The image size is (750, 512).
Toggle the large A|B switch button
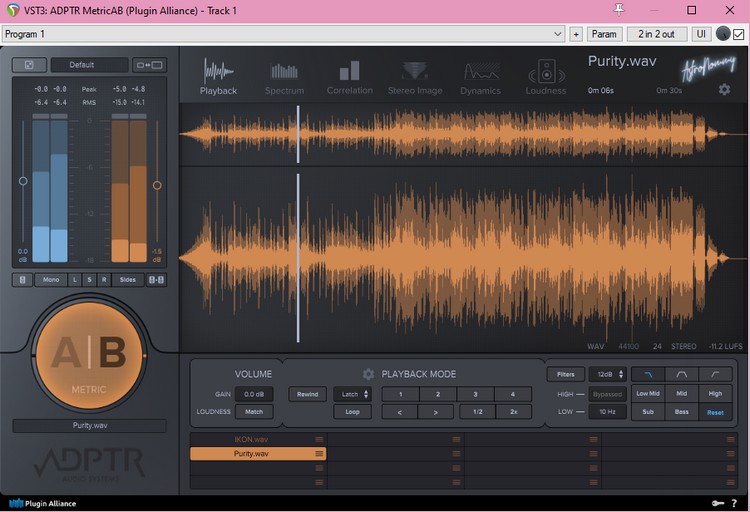point(89,355)
